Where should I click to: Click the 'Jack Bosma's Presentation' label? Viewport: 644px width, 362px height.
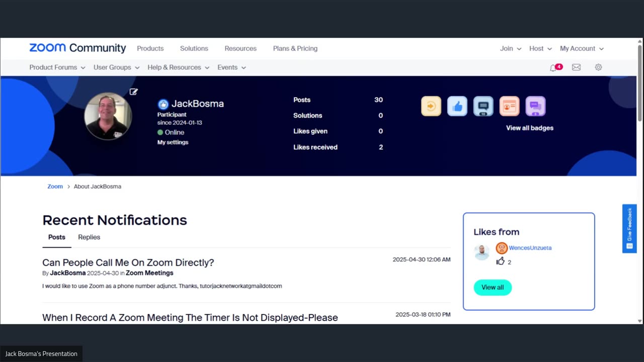[x=41, y=354]
